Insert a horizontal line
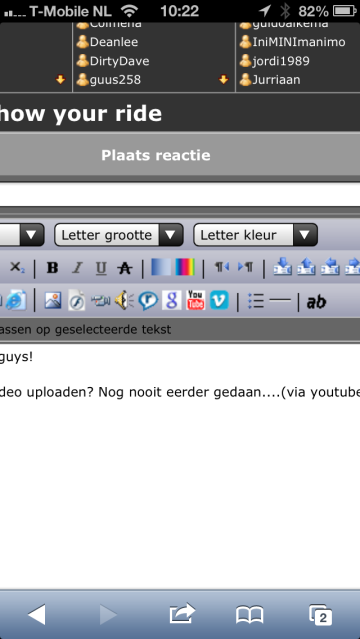The height and width of the screenshot is (639, 360). pos(280,301)
